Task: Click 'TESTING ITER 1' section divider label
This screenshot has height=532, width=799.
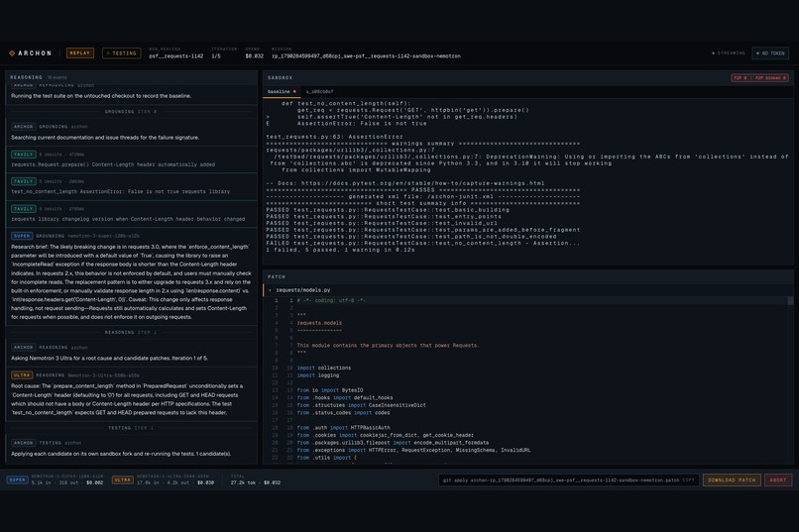Action: click(x=131, y=428)
